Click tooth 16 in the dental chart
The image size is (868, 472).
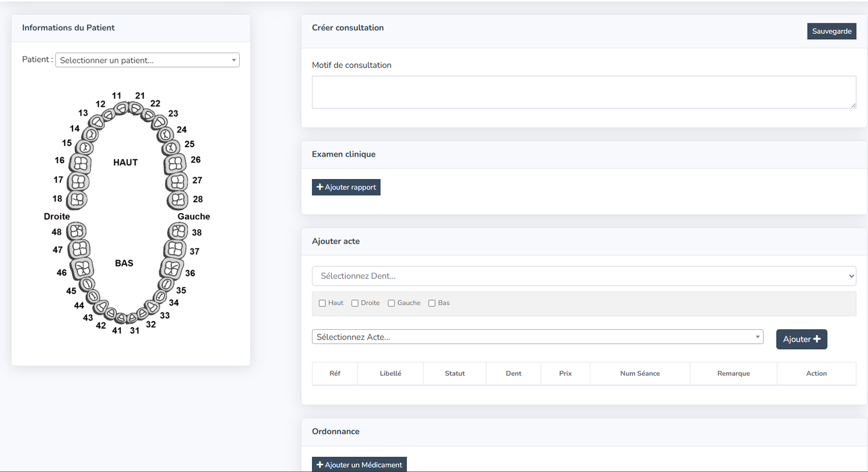click(x=80, y=163)
